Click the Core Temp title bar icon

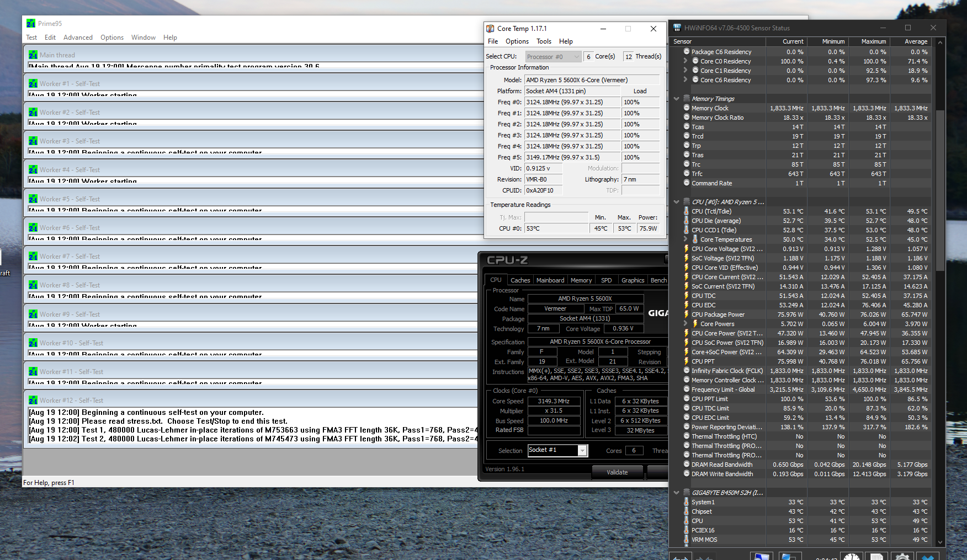tap(490, 29)
